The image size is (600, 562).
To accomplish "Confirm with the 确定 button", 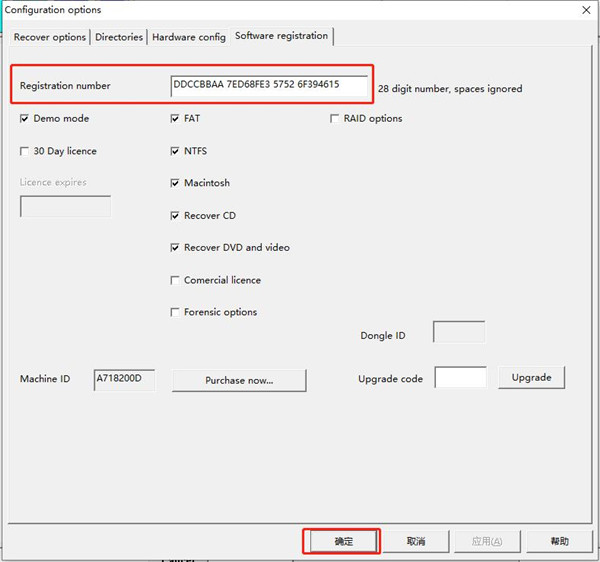I will 343,541.
